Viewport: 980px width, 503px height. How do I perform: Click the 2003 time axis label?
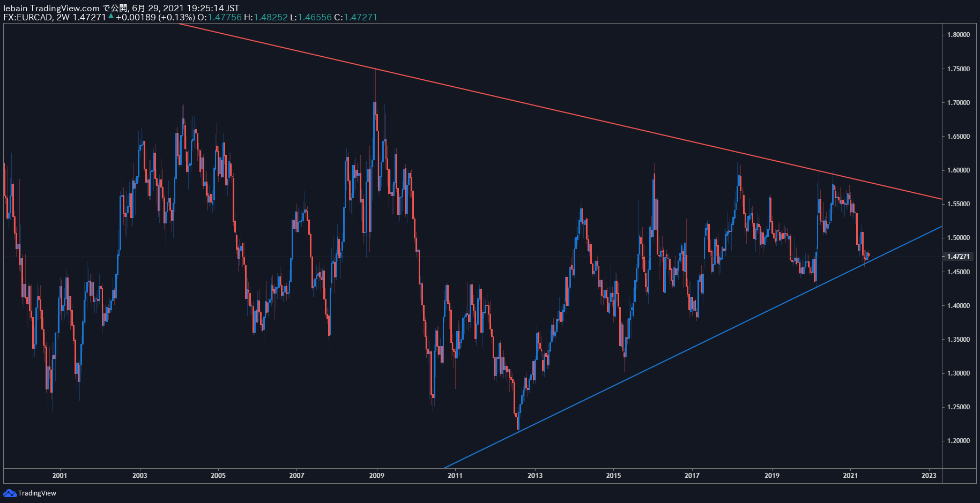pyautogui.click(x=139, y=476)
